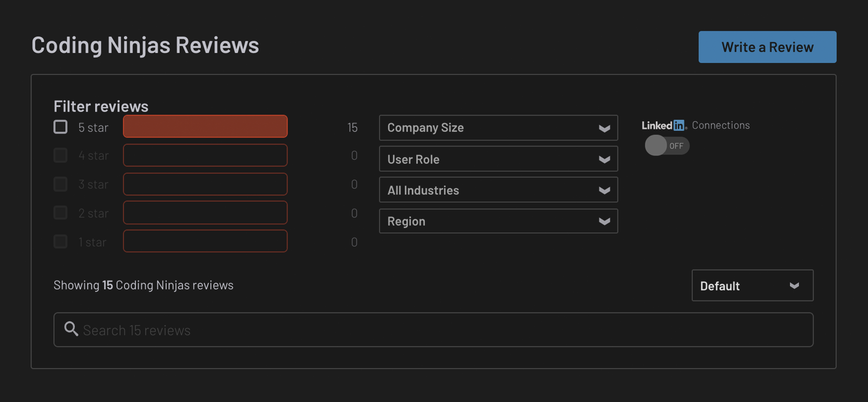Viewport: 868px width, 402px height.
Task: Click the empty 1 star rating bar
Action: (205, 241)
